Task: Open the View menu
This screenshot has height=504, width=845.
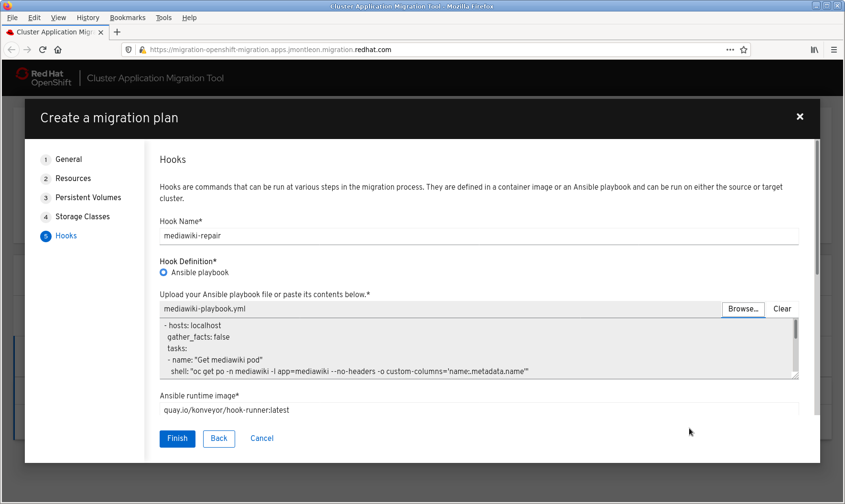Action: [x=58, y=18]
